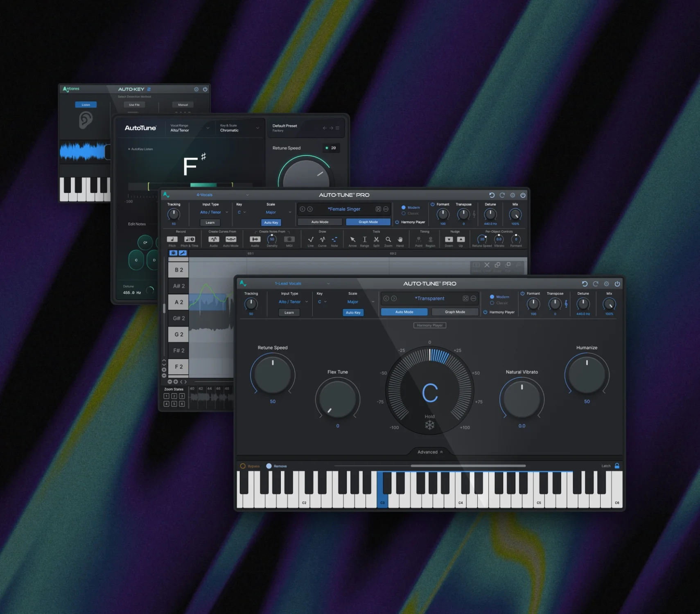Toggle power button in Auto-Key 2 window
The width and height of the screenshot is (700, 614).
click(x=205, y=89)
